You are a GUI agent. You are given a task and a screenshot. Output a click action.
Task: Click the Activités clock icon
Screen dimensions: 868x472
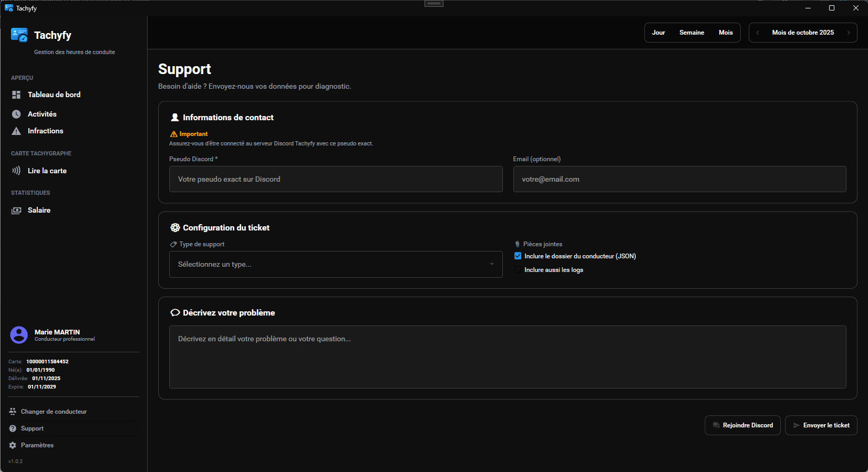(x=16, y=114)
